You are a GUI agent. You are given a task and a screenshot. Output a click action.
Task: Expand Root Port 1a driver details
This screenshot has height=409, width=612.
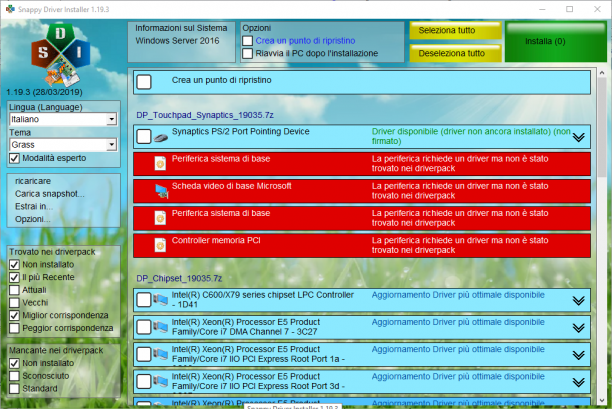tap(578, 355)
